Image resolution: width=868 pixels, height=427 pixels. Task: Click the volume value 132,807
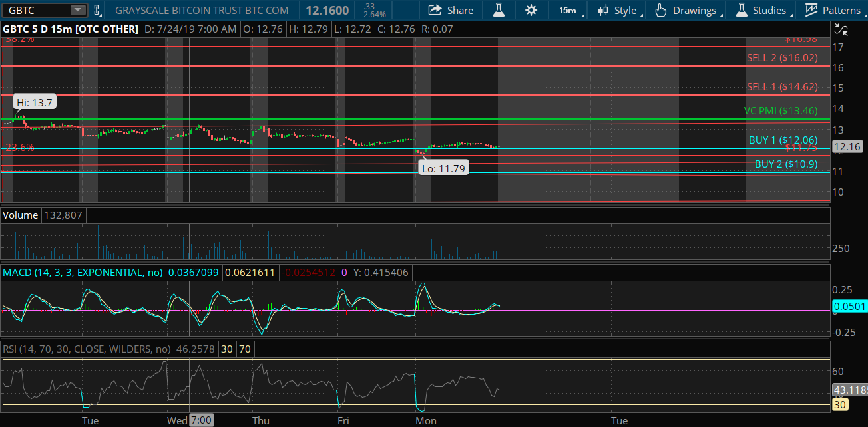point(63,215)
